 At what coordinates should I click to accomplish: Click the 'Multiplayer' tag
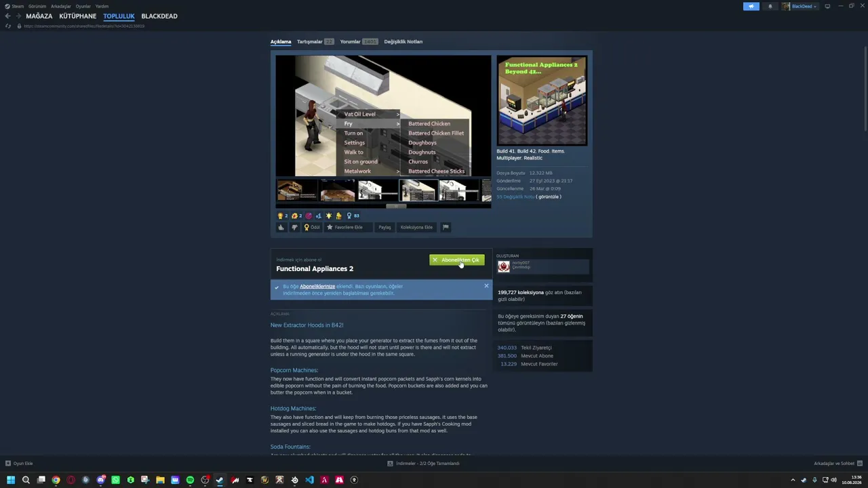pyautogui.click(x=509, y=158)
